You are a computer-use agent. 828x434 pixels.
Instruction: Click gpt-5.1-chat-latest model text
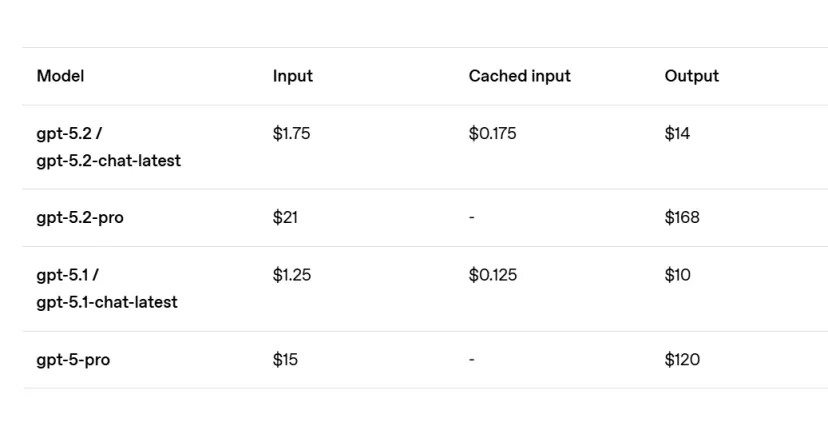[x=107, y=302]
